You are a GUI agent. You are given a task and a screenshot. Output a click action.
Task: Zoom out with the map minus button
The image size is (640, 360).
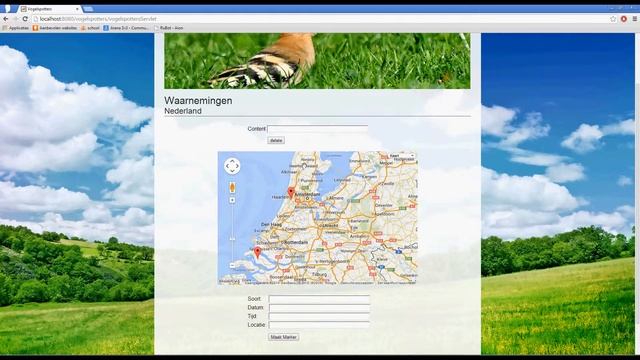pyautogui.click(x=232, y=265)
